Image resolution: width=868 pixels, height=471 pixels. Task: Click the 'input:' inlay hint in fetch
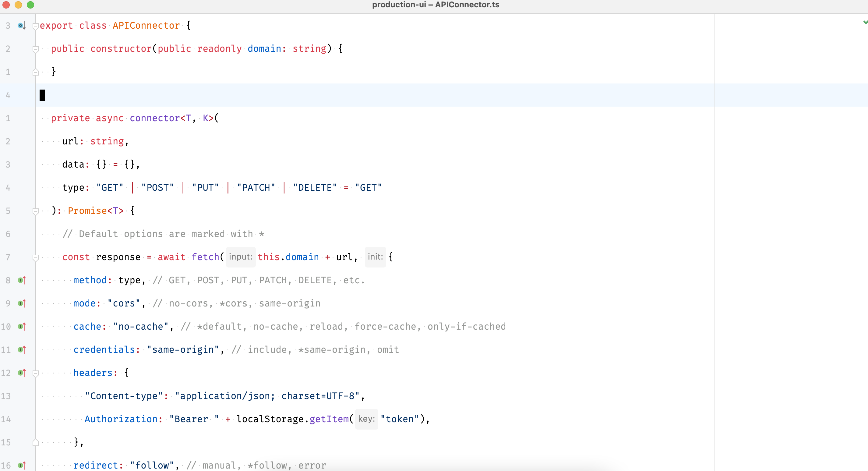[240, 257]
